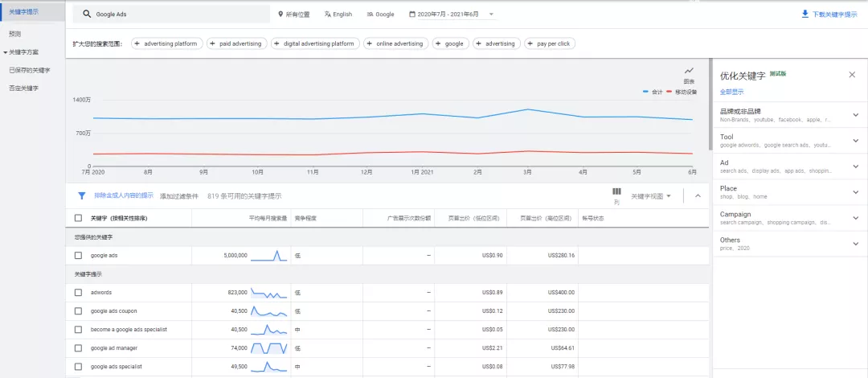
Task: Expand the Tool refinement category
Action: (x=855, y=141)
